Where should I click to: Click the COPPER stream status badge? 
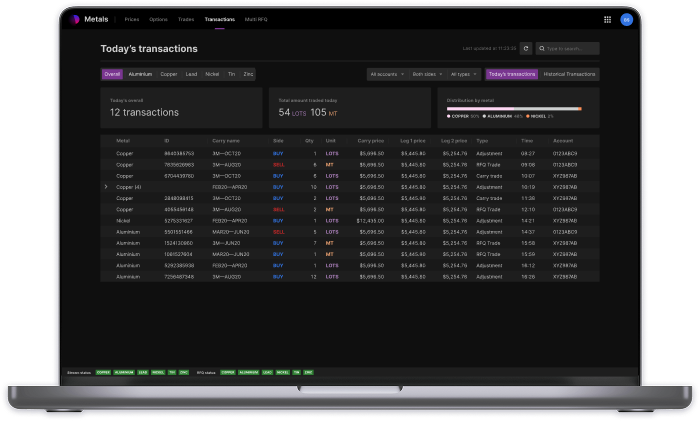pos(102,372)
